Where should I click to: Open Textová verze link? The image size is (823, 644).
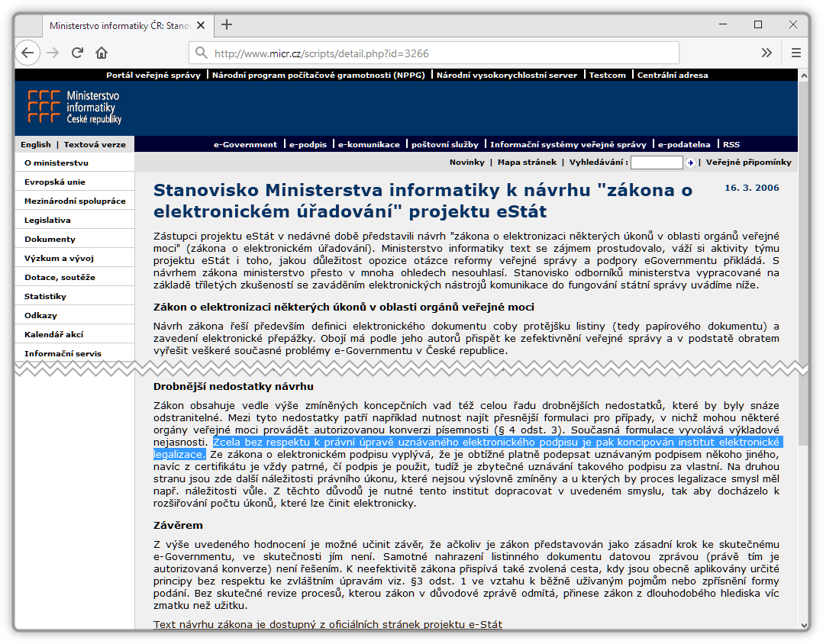pyautogui.click(x=95, y=144)
